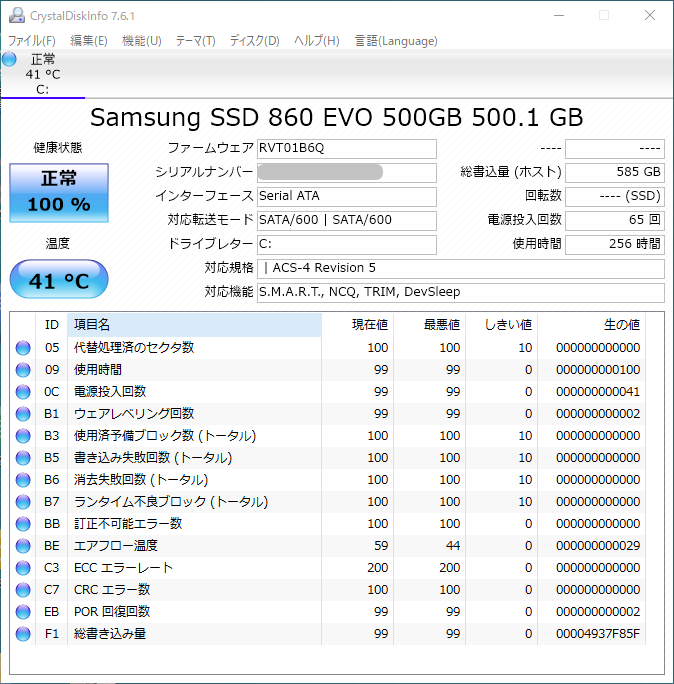Image resolution: width=674 pixels, height=684 pixels.
Task: Click worst value 44 in エアフロー温度 row
Action: (453, 546)
